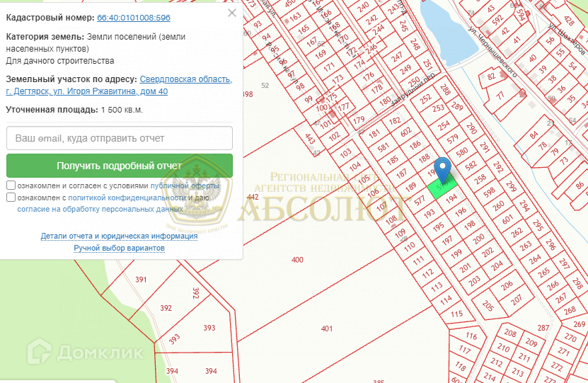
Task: Click the ул. Чернышевского street label
Action: pyautogui.click(x=492, y=52)
